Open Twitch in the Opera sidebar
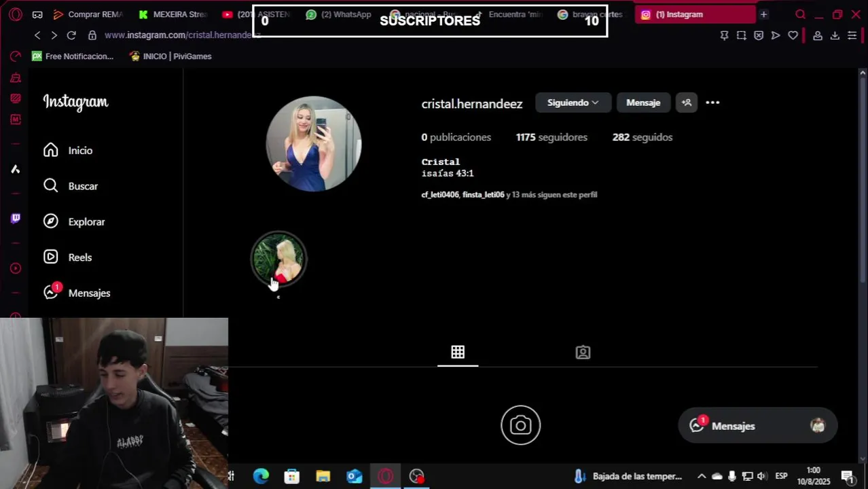 (15, 218)
